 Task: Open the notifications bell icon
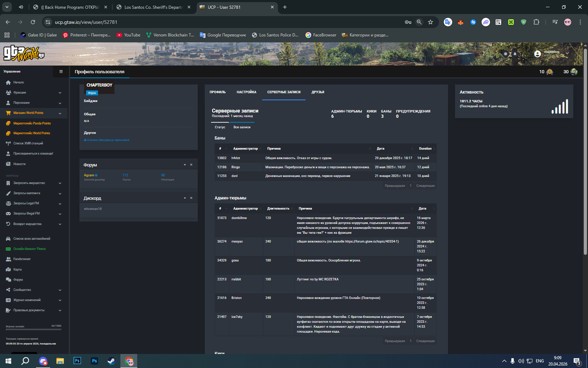click(514, 54)
